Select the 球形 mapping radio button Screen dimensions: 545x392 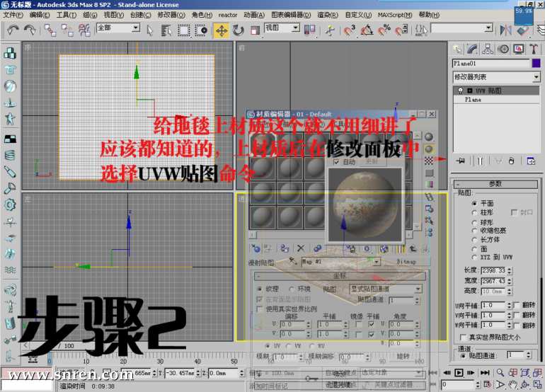tap(474, 222)
